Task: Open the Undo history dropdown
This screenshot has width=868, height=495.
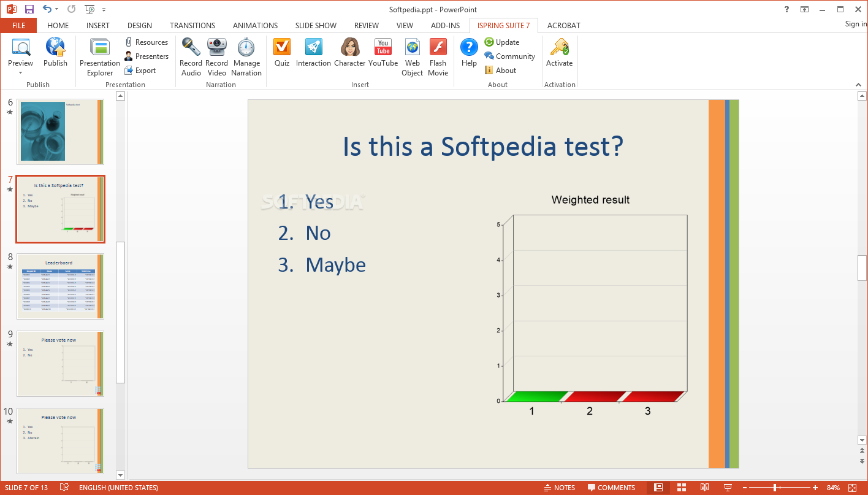Action: [57, 9]
